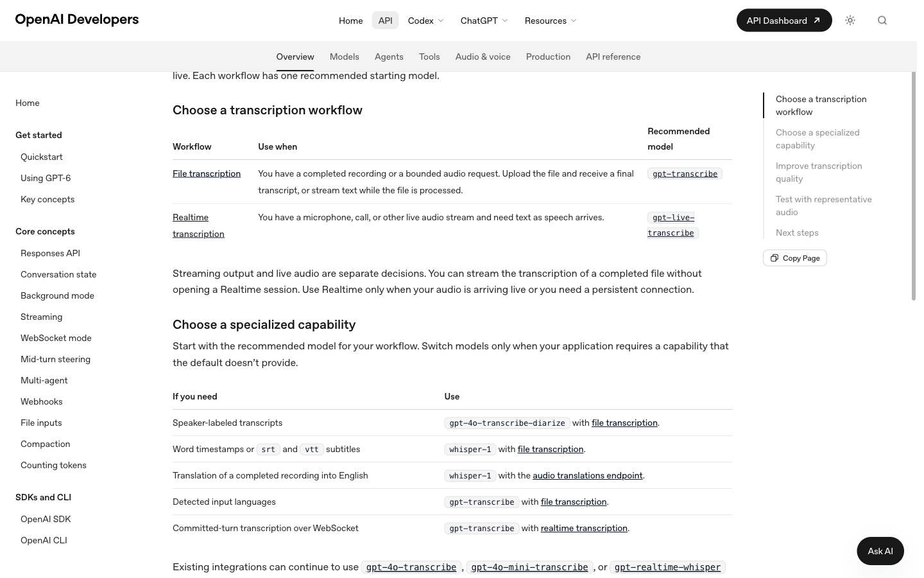The height and width of the screenshot is (578, 924).
Task: Open File transcription link in Workflow table
Action: pos(207,173)
